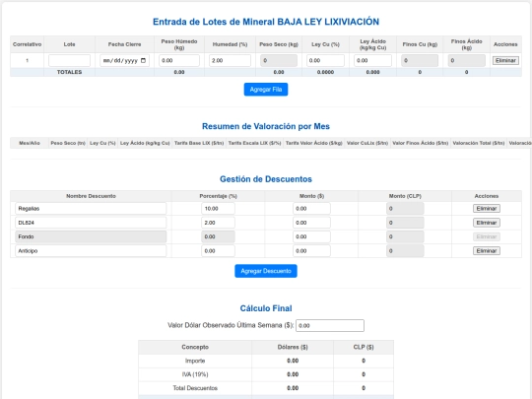Click the Nombre Descuento column header
Screen dimensions: 532x399
91,196
